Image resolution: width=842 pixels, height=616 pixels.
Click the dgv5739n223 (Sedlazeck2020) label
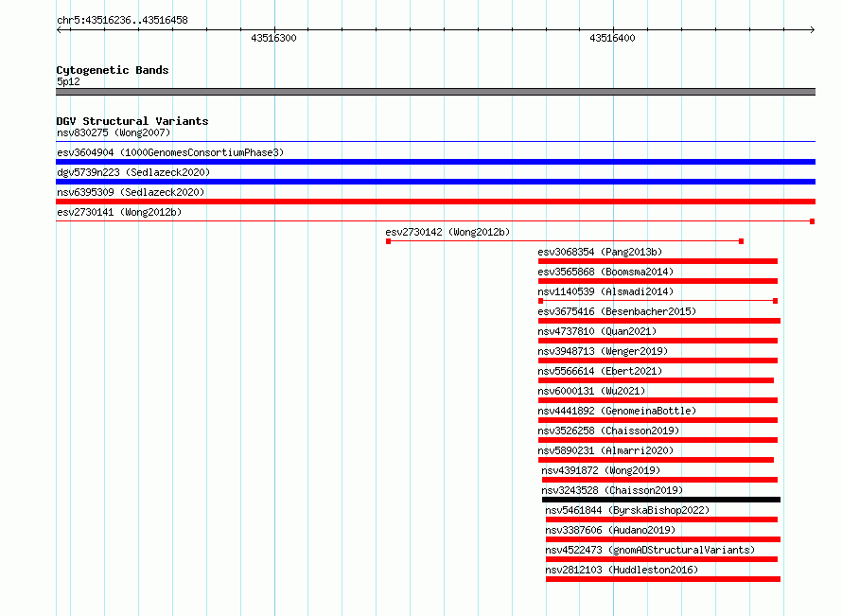[133, 172]
